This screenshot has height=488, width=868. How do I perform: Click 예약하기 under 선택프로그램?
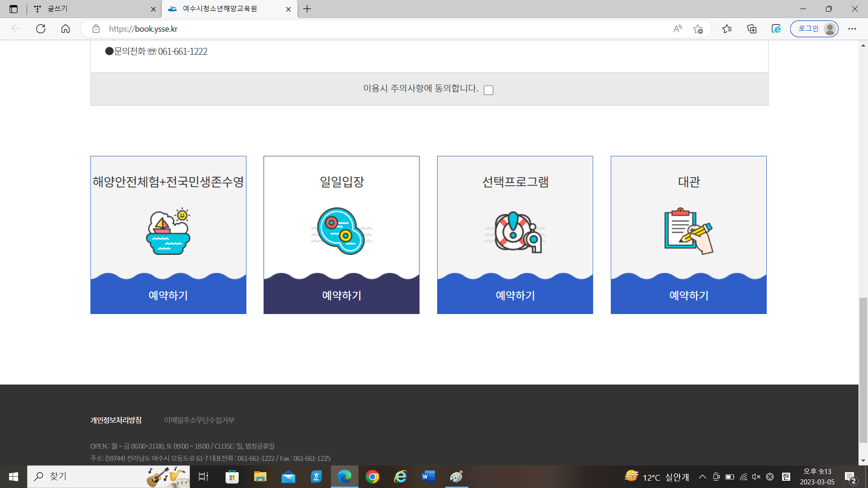(515, 296)
